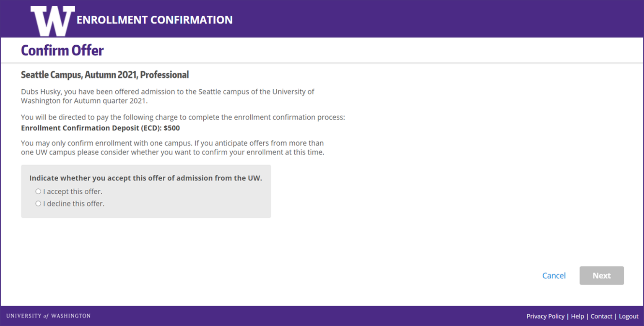This screenshot has height=326, width=644.
Task: Click the 'Confirm Offer' page heading
Action: 62,50
